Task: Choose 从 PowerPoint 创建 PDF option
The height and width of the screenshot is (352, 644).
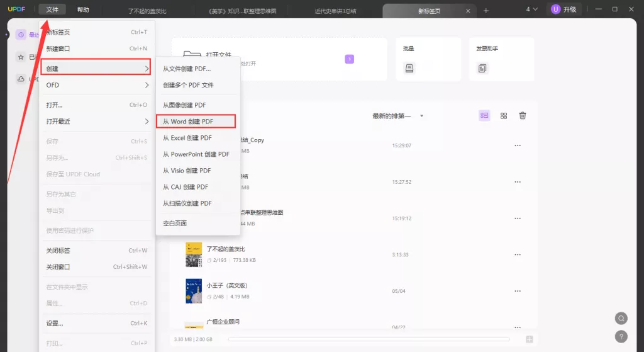Action: pyautogui.click(x=197, y=154)
